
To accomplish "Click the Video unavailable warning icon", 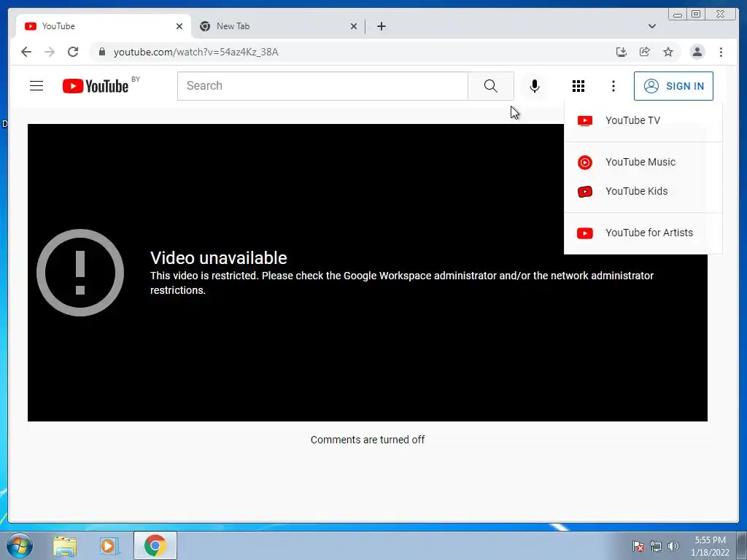I will [80, 273].
